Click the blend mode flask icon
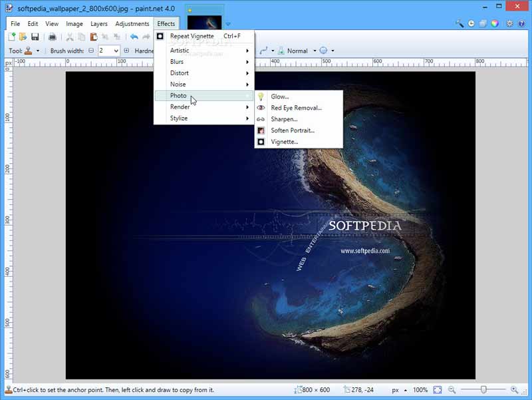Viewport: 532px width, 400px height. click(x=281, y=51)
